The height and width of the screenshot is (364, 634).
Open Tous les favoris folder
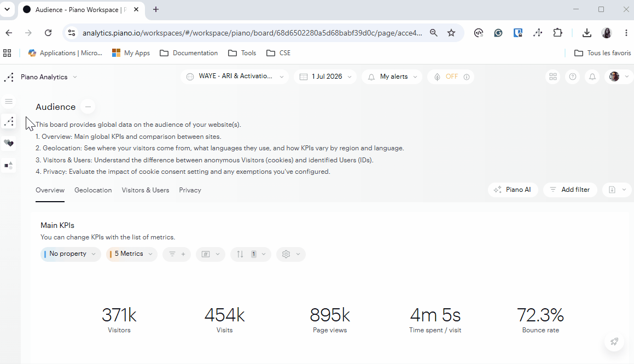click(x=602, y=53)
